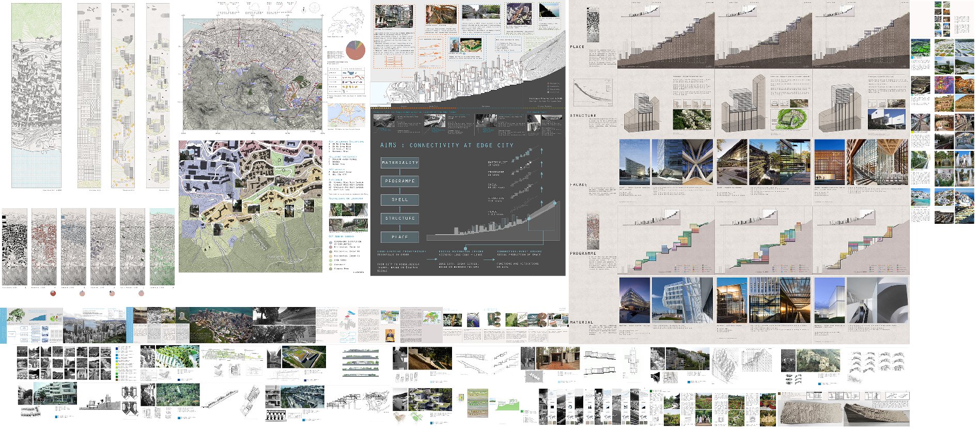Click the PLACE row label on the grey board
980x429 pixels.
point(577,47)
